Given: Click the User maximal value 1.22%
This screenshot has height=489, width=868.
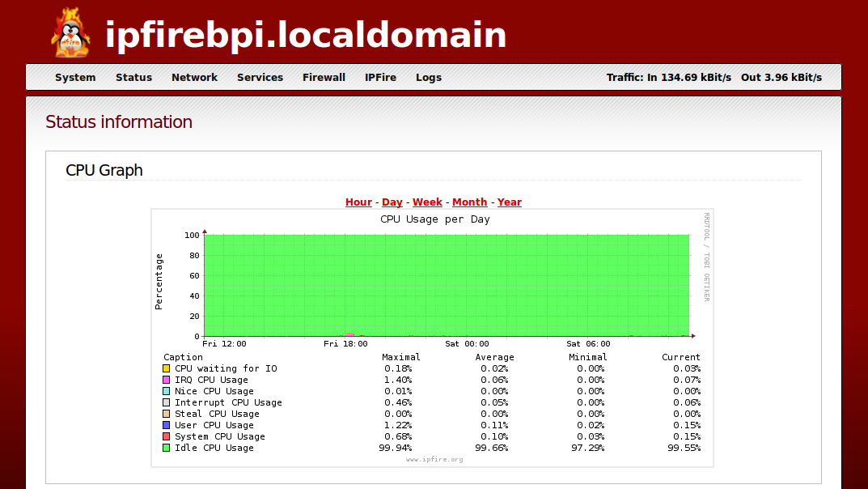Looking at the screenshot, I should (x=398, y=425).
